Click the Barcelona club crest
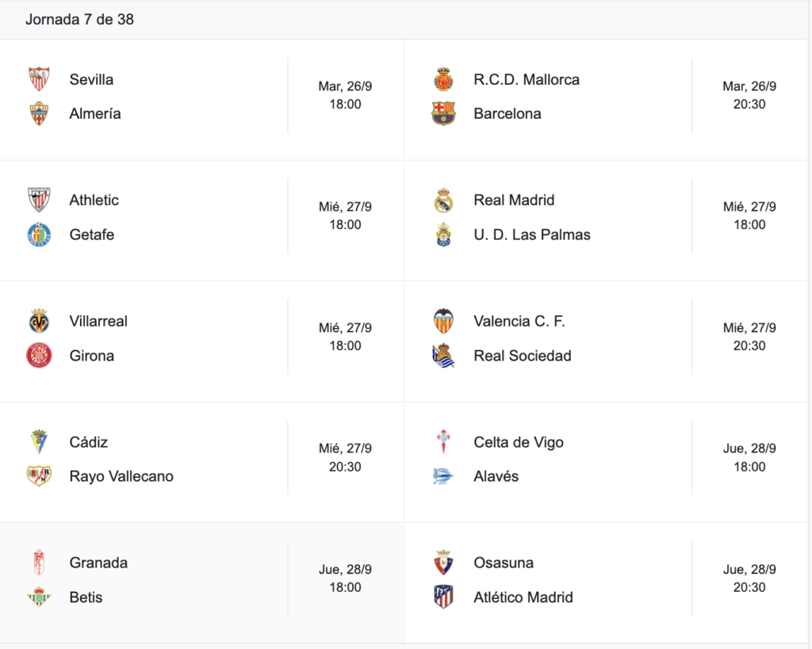Image resolution: width=812 pixels, height=649 pixels. pyautogui.click(x=443, y=114)
